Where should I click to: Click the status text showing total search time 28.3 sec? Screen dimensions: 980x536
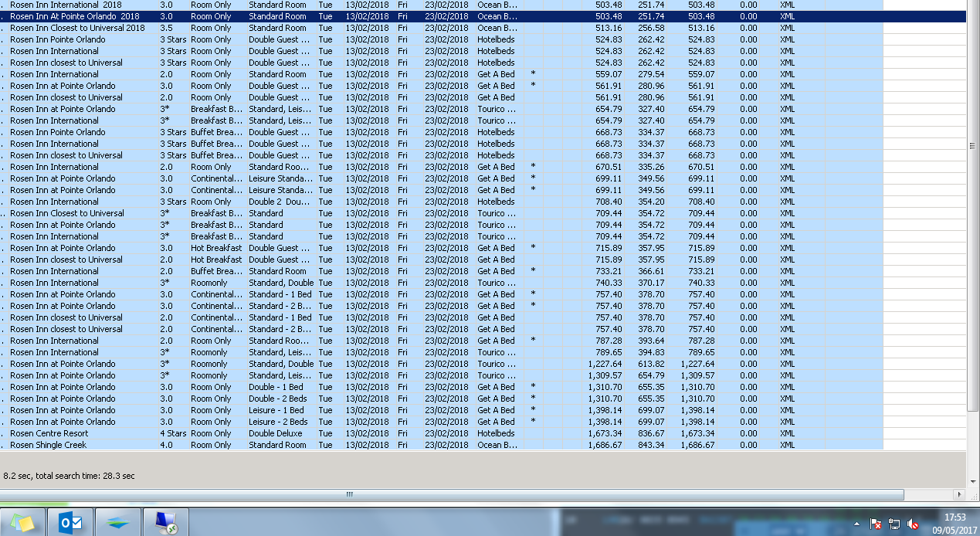(69, 476)
